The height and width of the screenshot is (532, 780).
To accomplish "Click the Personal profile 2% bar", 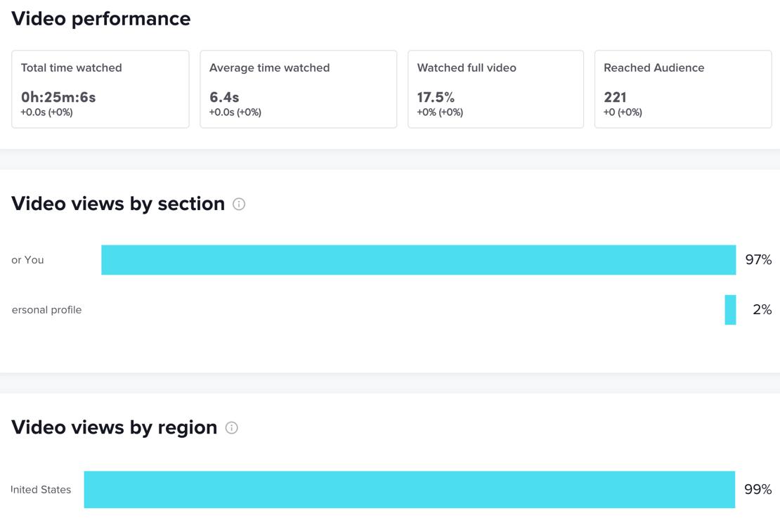I will coord(730,310).
